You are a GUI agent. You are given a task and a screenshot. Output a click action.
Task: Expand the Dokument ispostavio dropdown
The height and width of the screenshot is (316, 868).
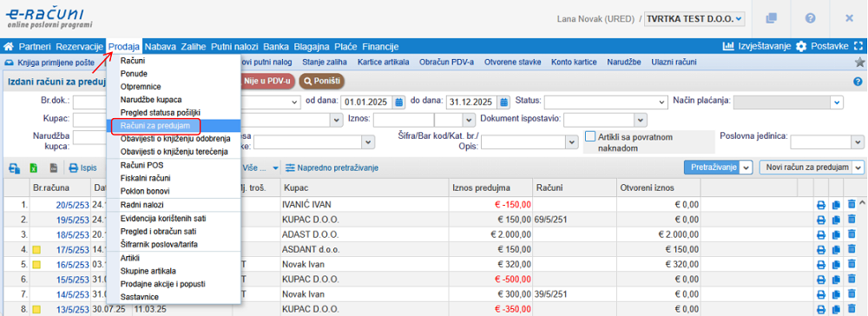641,120
